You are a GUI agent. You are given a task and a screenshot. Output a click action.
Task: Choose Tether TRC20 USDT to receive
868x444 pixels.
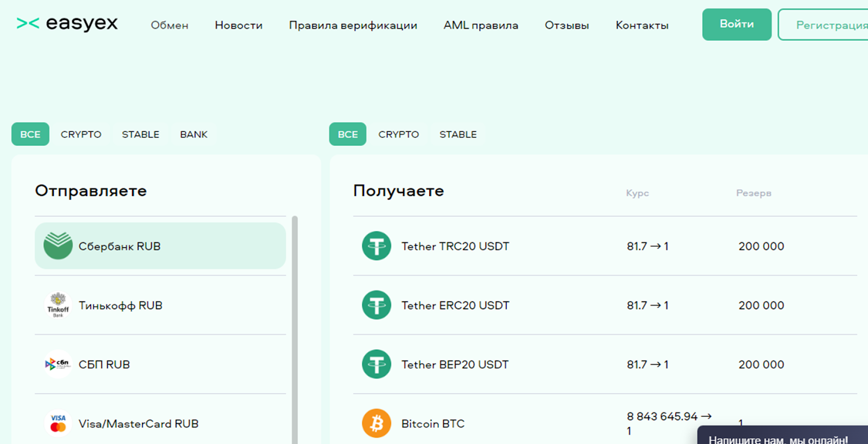[x=605, y=246]
